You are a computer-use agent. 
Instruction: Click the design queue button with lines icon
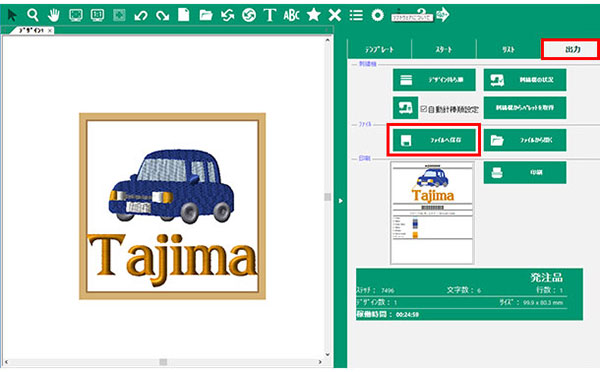click(434, 80)
